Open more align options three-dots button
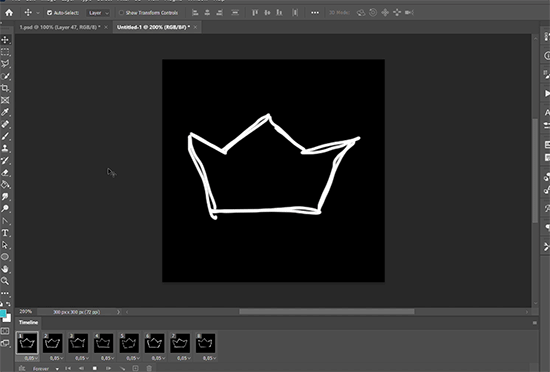The width and height of the screenshot is (550, 372). [315, 13]
